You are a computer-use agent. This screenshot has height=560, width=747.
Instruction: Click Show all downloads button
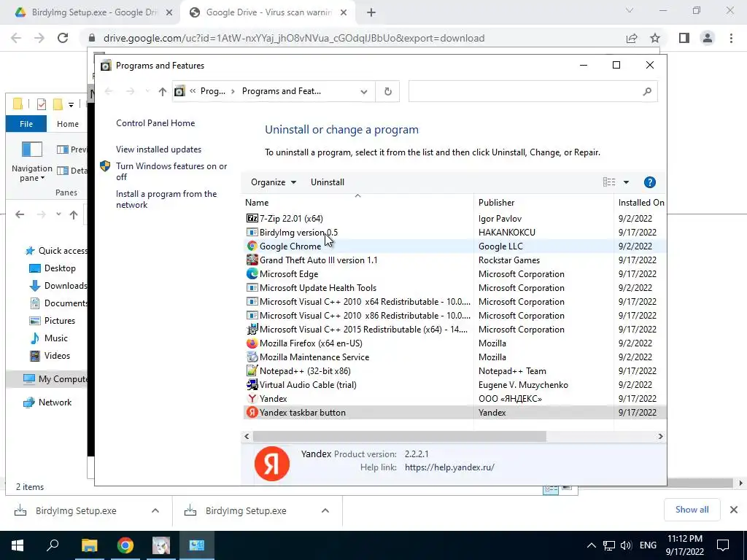[692, 510]
